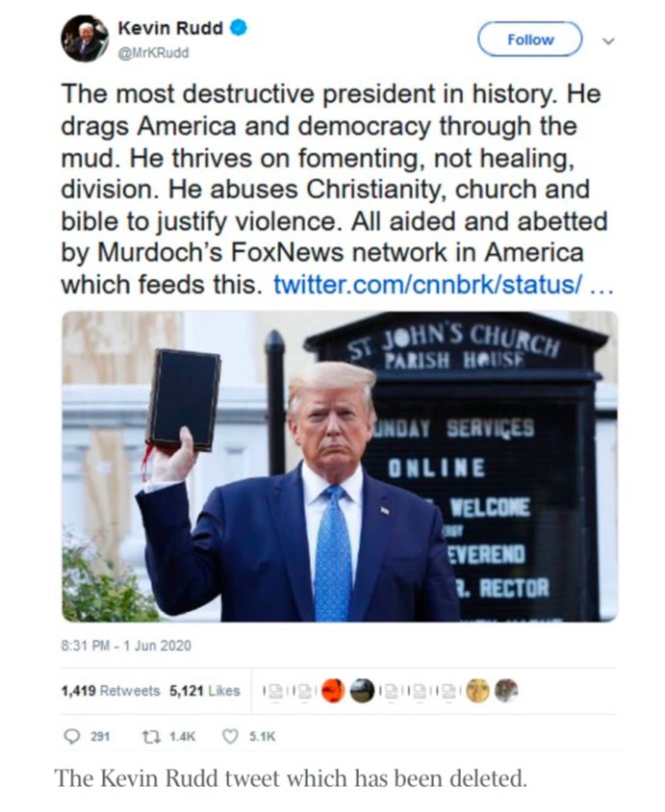
Task: Expand the tweet options chevron
Action: (x=607, y=40)
